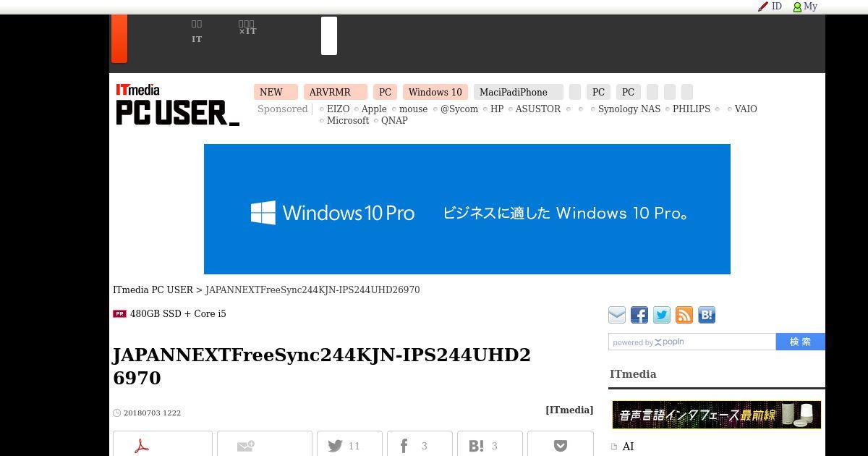Viewport: 868px width, 456px height.
Task: Select the PC tab right of MaciPadiPhone
Action: (x=598, y=92)
